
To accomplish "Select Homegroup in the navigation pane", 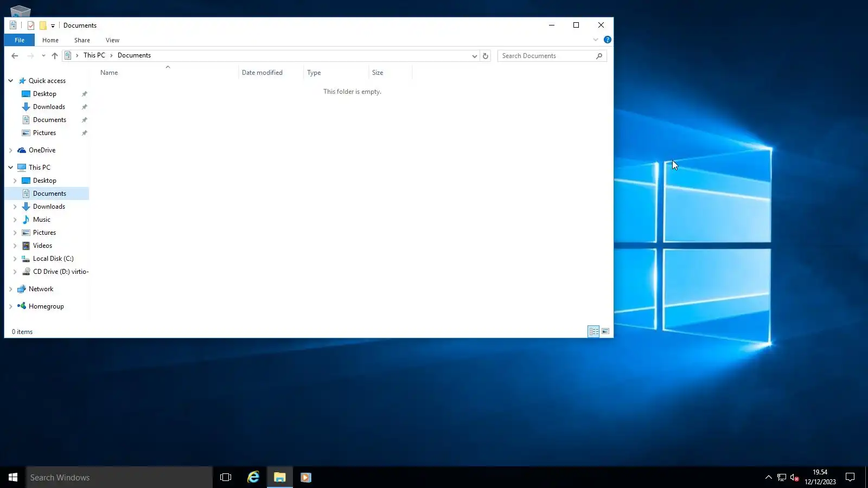I will (46, 306).
